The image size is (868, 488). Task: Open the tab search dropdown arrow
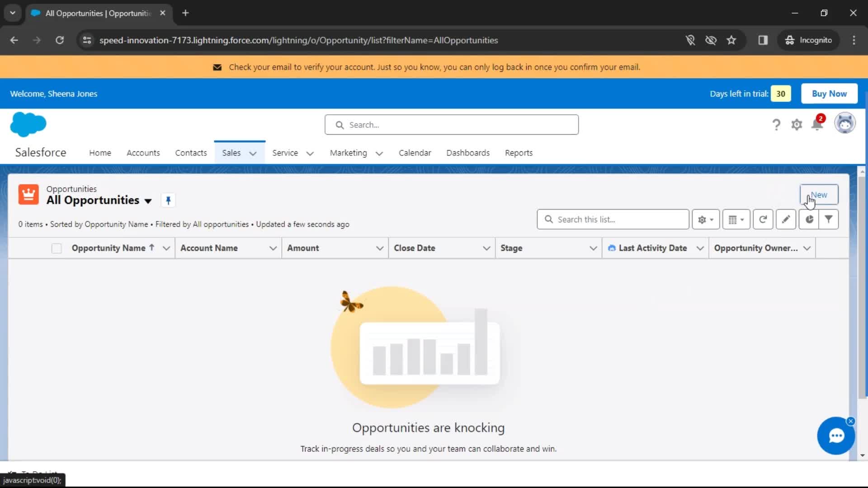13,13
